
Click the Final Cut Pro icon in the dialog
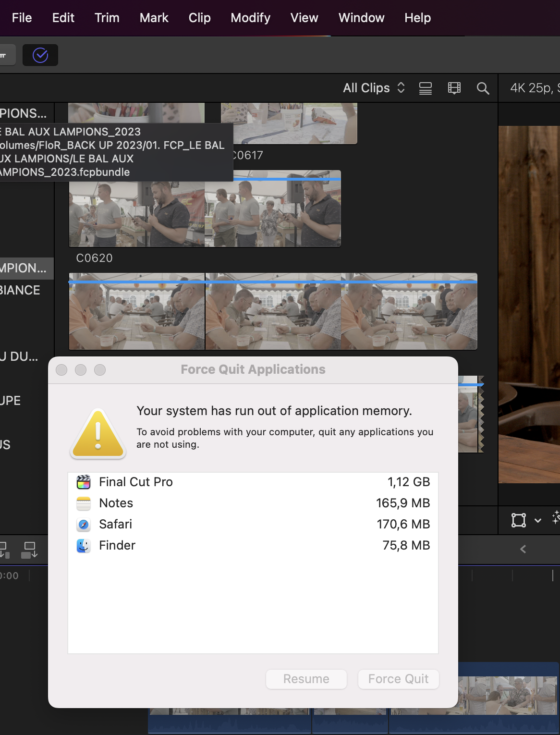(x=84, y=481)
